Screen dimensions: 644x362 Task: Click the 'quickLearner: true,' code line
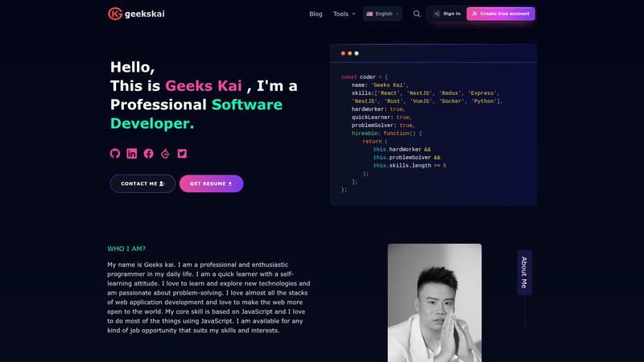[382, 117]
